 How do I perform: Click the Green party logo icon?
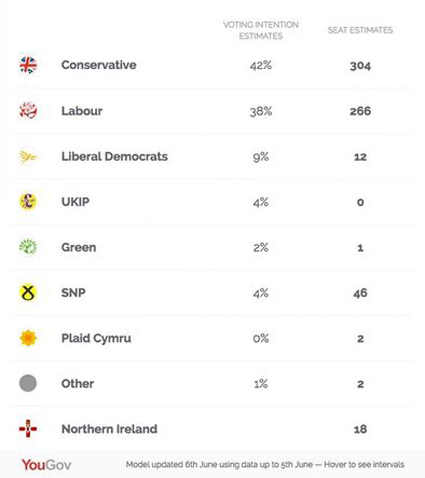(x=28, y=247)
